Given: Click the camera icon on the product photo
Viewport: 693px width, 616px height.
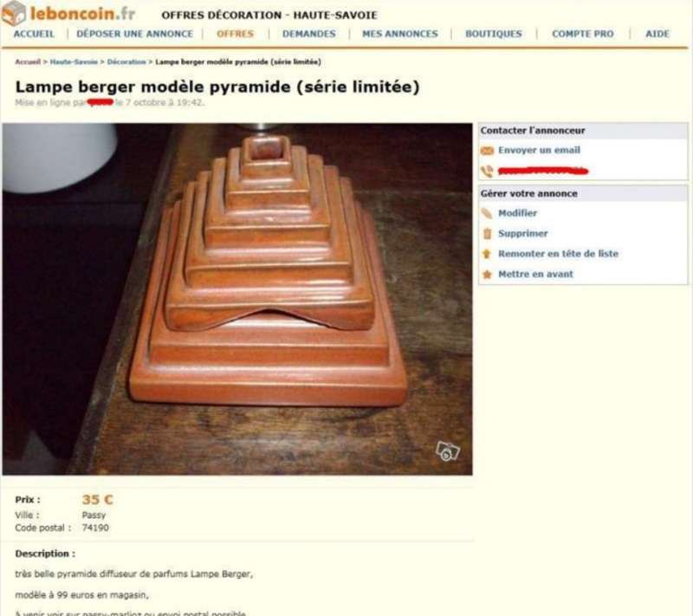Looking at the screenshot, I should tap(448, 451).
